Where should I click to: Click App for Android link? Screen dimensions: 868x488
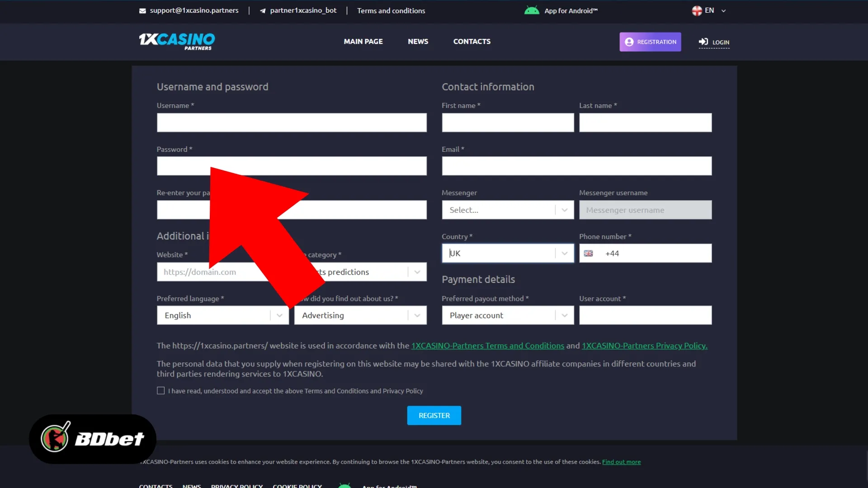[x=571, y=10]
